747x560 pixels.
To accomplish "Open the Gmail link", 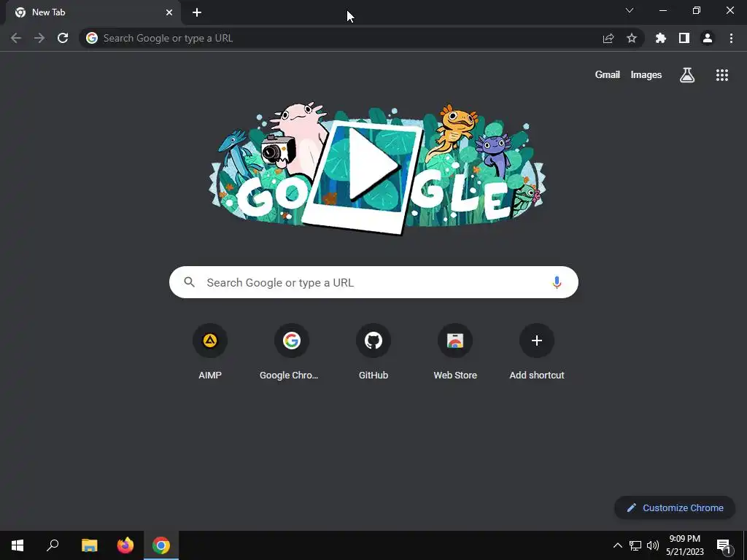I will pyautogui.click(x=608, y=75).
